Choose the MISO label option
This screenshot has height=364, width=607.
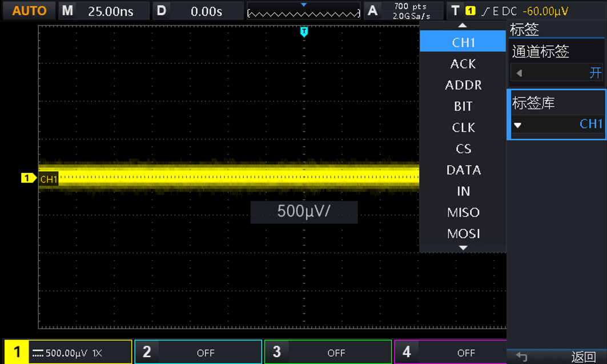pyautogui.click(x=463, y=213)
